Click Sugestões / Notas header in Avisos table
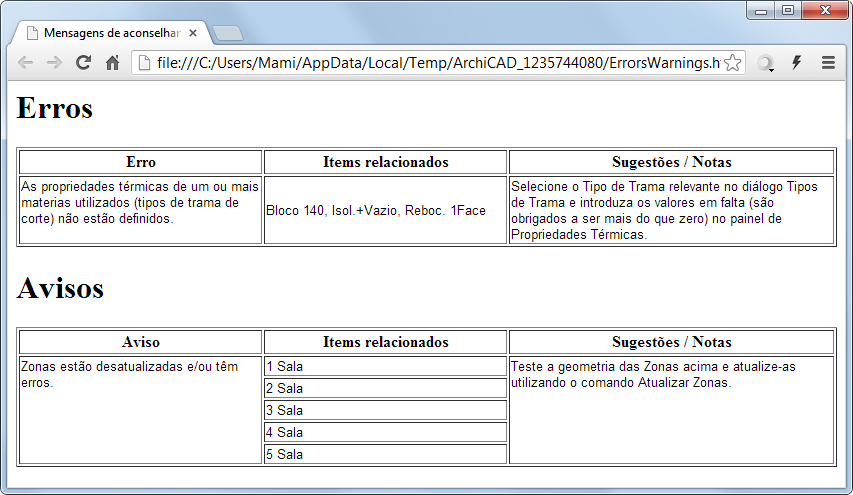 point(671,342)
